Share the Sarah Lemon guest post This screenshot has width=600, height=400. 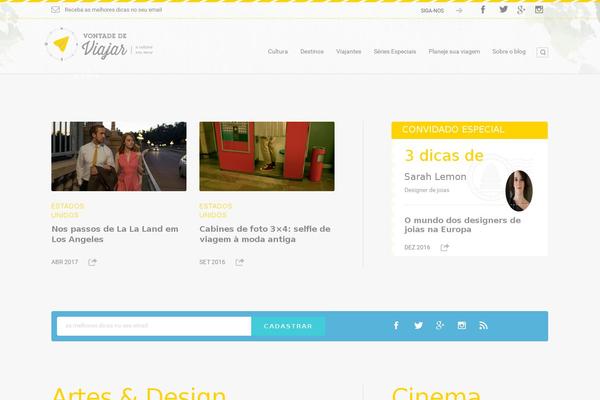(x=444, y=248)
